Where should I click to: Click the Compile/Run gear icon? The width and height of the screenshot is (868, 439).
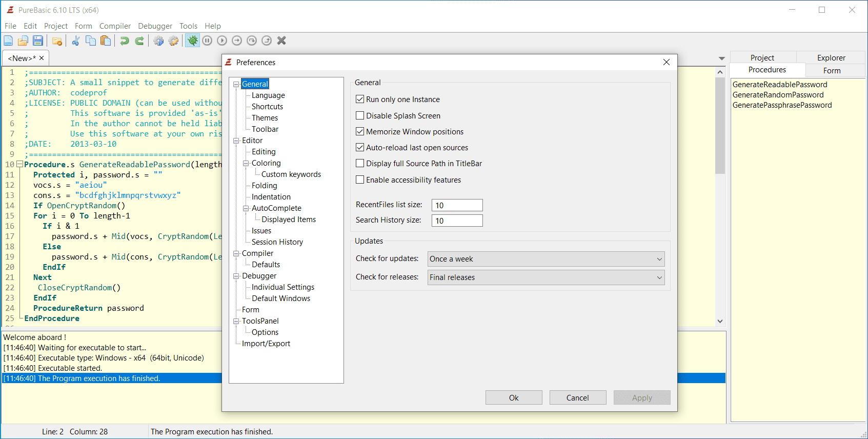(x=158, y=41)
